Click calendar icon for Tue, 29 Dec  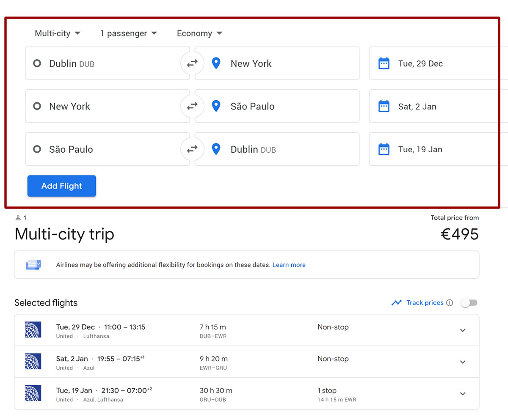384,63
